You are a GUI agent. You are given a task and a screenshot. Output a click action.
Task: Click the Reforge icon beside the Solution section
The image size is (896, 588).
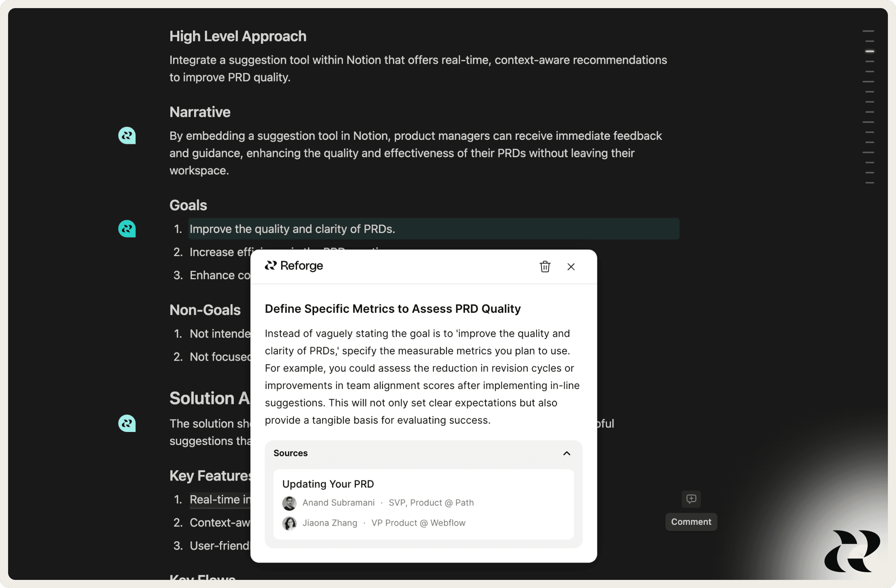point(126,423)
